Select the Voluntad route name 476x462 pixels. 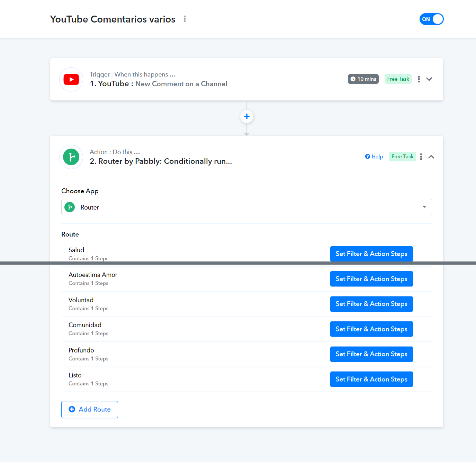tap(81, 300)
